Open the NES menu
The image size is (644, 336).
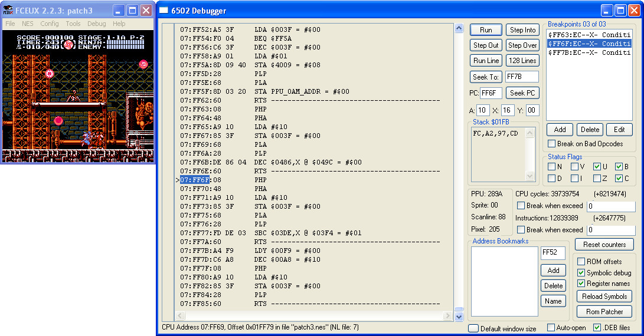click(x=28, y=24)
